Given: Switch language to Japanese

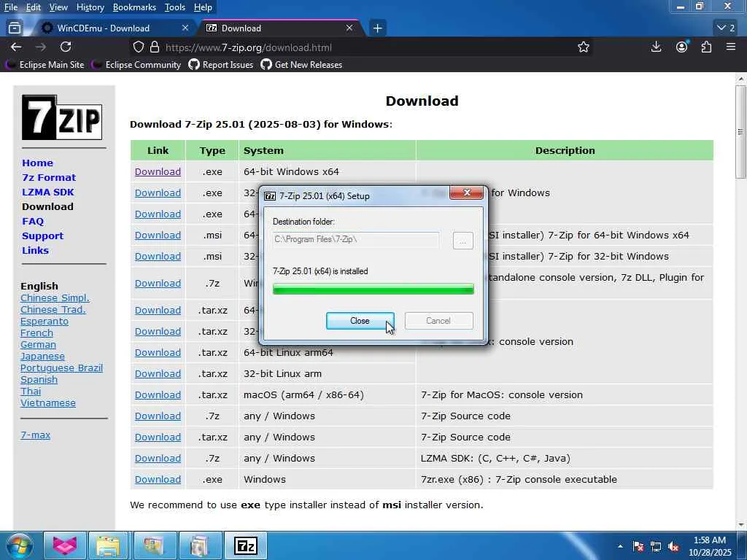Looking at the screenshot, I should click(42, 356).
